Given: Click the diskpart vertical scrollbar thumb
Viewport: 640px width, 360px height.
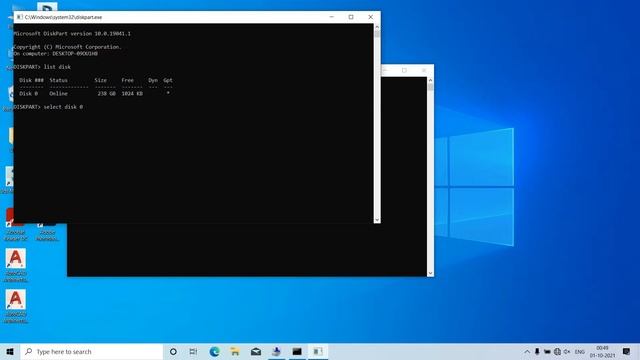Looking at the screenshot, I should [377, 34].
